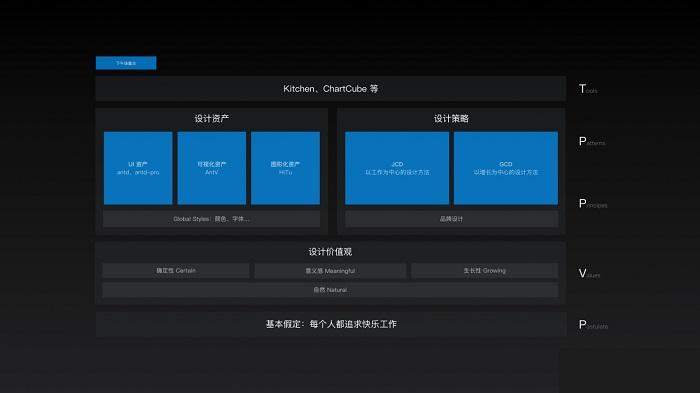
Task: Open the 图形化资产 HiTu card
Action: tap(285, 168)
